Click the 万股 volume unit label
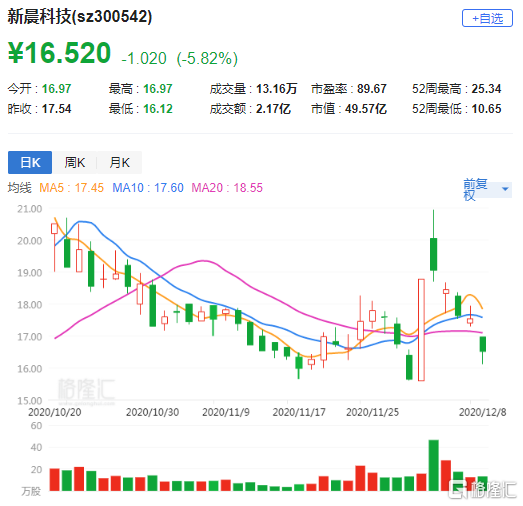 point(31,491)
